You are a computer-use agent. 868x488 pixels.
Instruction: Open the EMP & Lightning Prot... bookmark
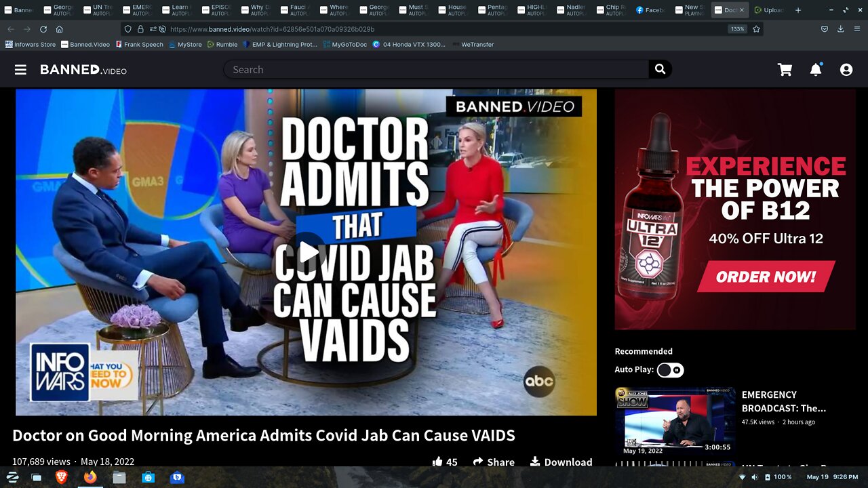pos(280,45)
